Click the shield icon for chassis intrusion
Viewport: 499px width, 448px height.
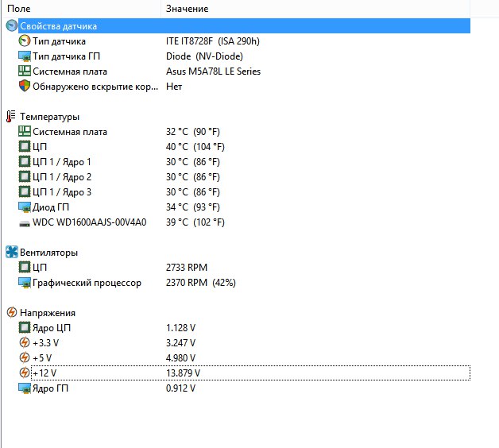[x=24, y=87]
